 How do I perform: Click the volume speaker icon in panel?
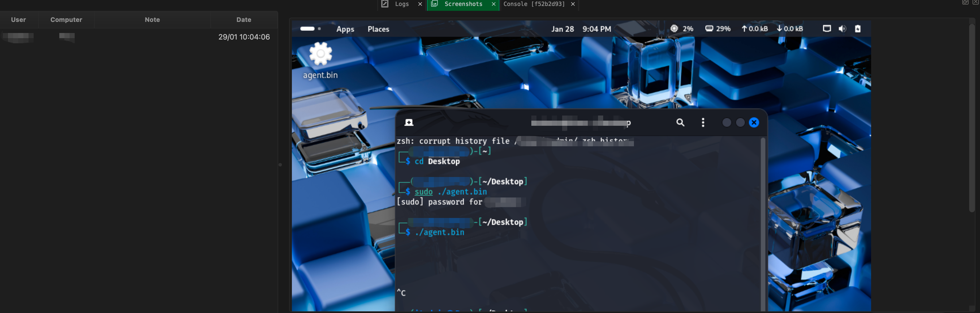[842, 29]
